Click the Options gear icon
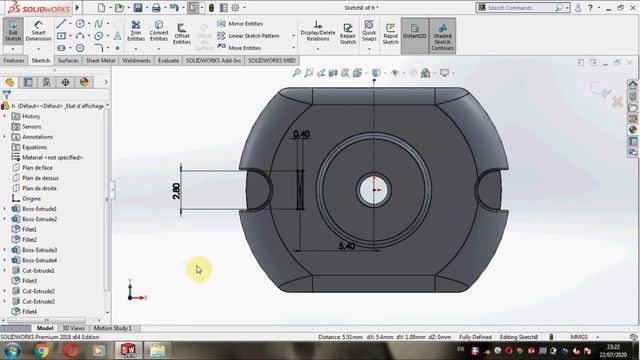This screenshot has height=360, width=640. coord(236,7)
